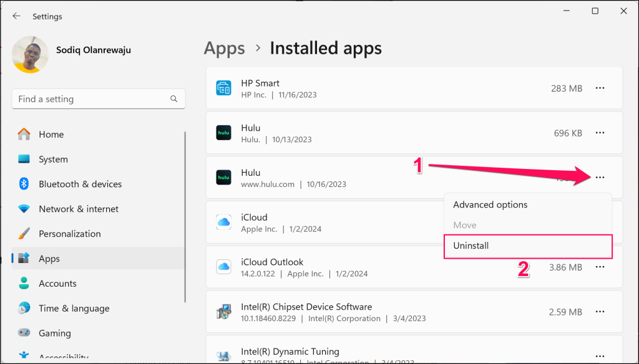Select Uninstall from the context menu

(x=471, y=246)
